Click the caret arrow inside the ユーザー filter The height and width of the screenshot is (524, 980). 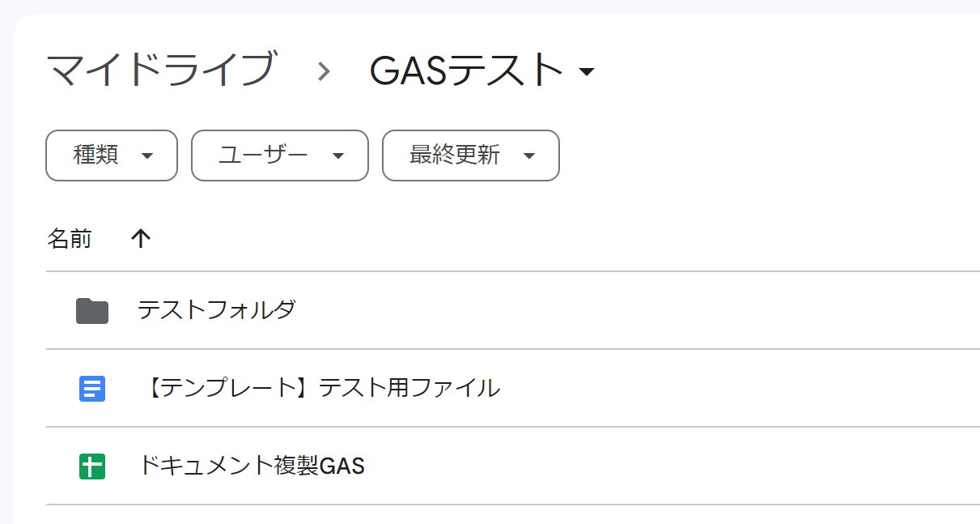click(338, 155)
